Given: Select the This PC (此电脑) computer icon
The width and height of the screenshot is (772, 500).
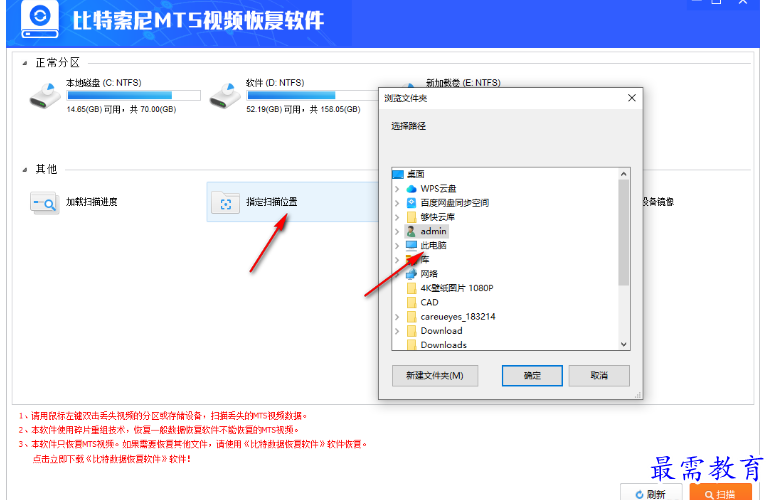Looking at the screenshot, I should pos(411,245).
